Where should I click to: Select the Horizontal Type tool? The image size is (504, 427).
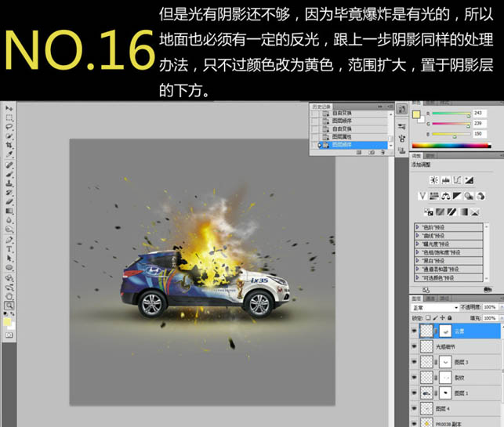point(9,249)
